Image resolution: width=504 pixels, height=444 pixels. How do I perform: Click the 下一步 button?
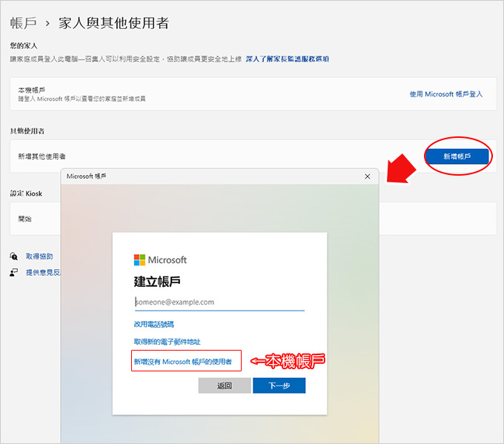279,385
